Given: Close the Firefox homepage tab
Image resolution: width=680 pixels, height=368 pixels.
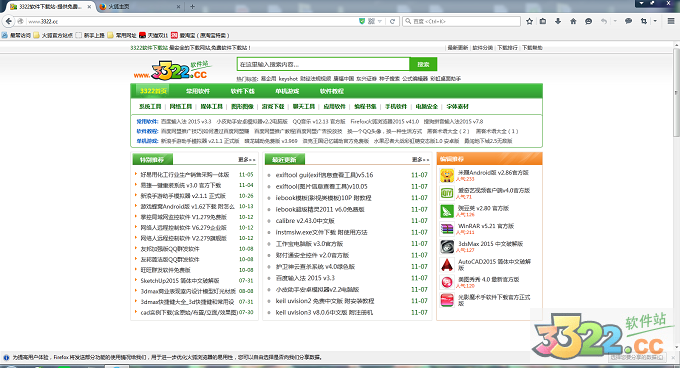Looking at the screenshot, I should pyautogui.click(x=178, y=7).
